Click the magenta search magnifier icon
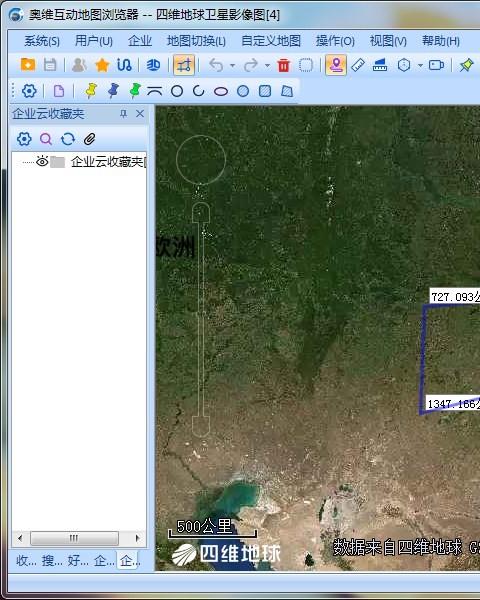Viewport: 480px width, 600px height. pos(46,139)
